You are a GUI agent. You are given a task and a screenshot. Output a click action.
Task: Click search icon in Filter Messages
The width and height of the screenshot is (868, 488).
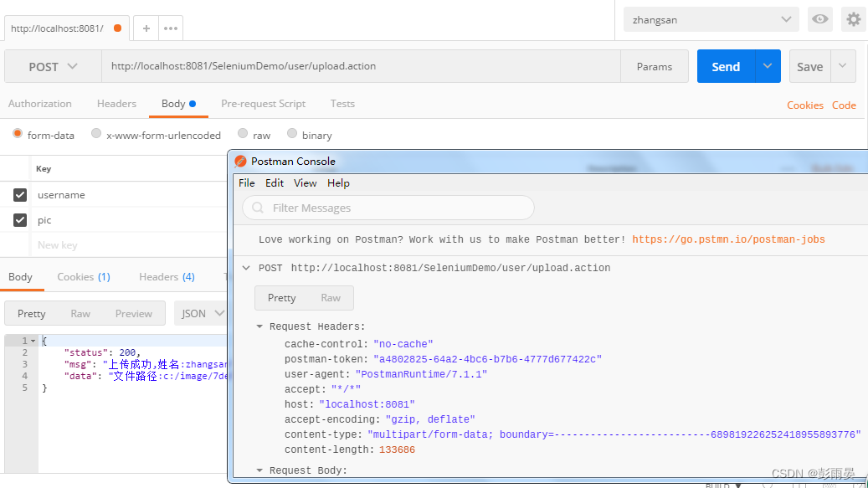(258, 208)
